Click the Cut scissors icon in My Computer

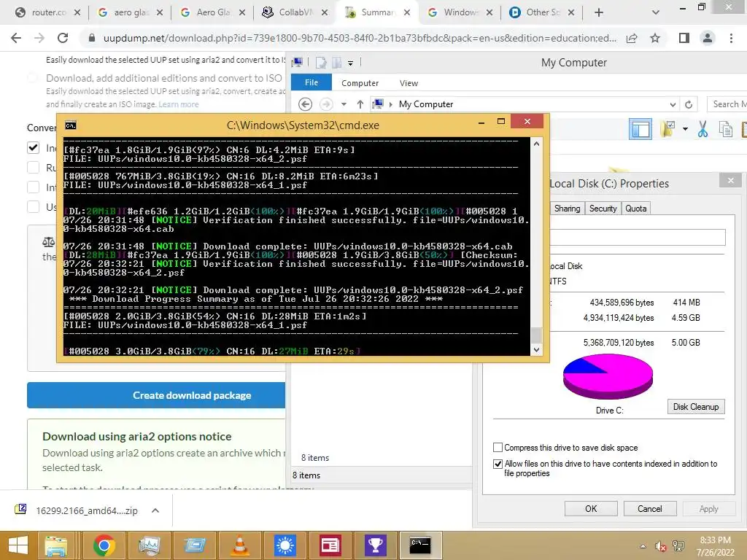tap(703, 129)
